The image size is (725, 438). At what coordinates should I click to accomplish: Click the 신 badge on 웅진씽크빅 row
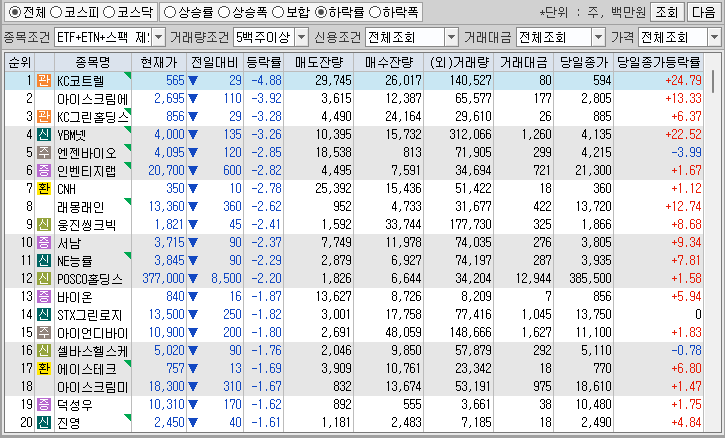pos(44,225)
